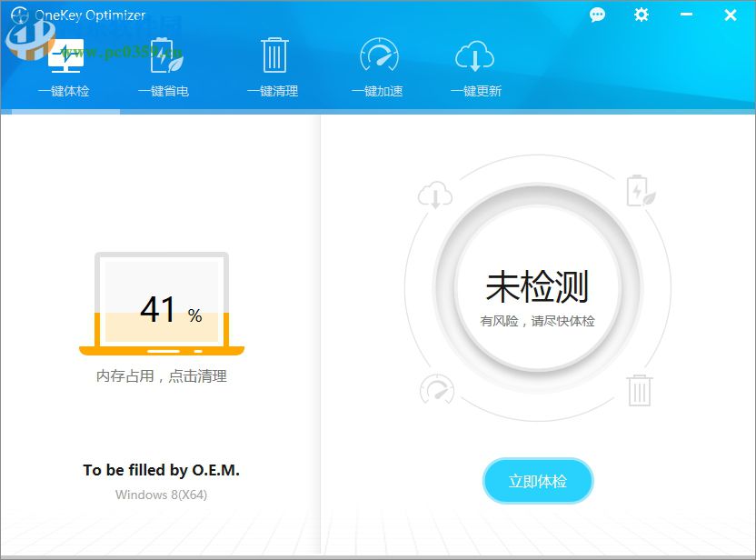
Task: Click the To be filled by O.E.M. text
Action: (161, 470)
